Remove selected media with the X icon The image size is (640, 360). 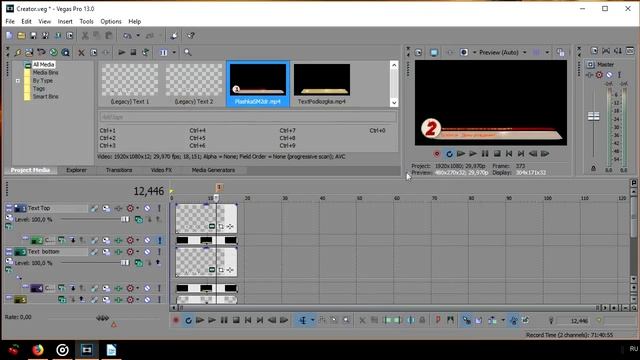pos(81,53)
